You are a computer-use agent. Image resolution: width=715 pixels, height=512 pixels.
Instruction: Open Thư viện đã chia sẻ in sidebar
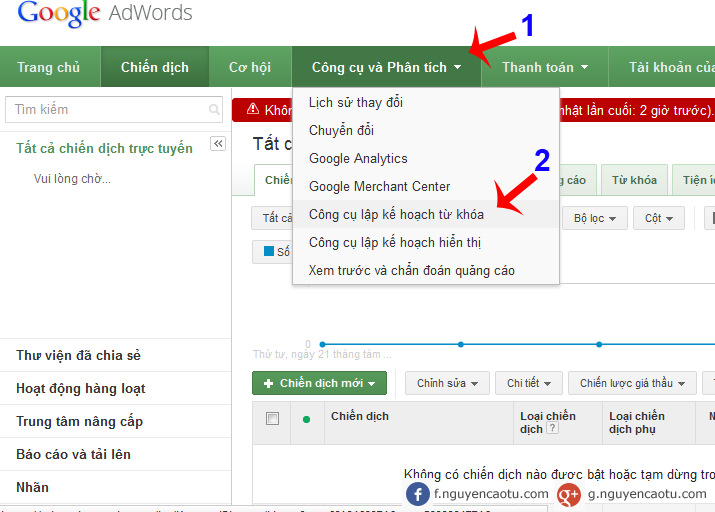click(x=78, y=355)
